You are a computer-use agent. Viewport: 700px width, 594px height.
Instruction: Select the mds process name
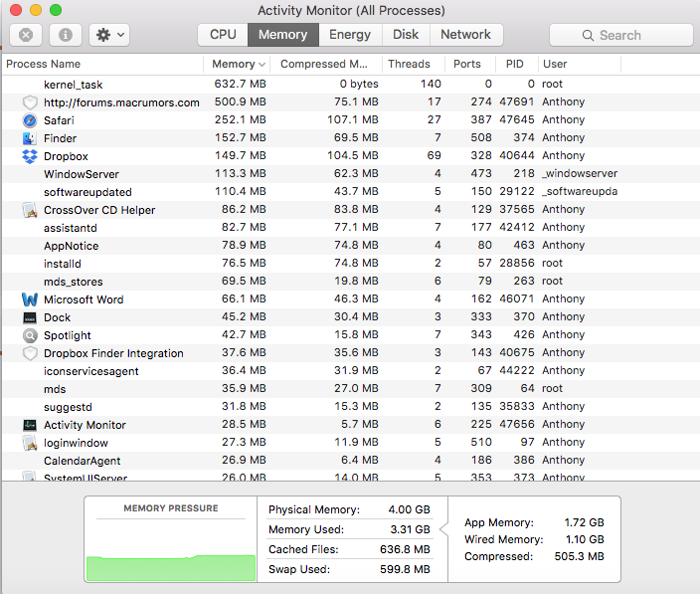point(55,389)
